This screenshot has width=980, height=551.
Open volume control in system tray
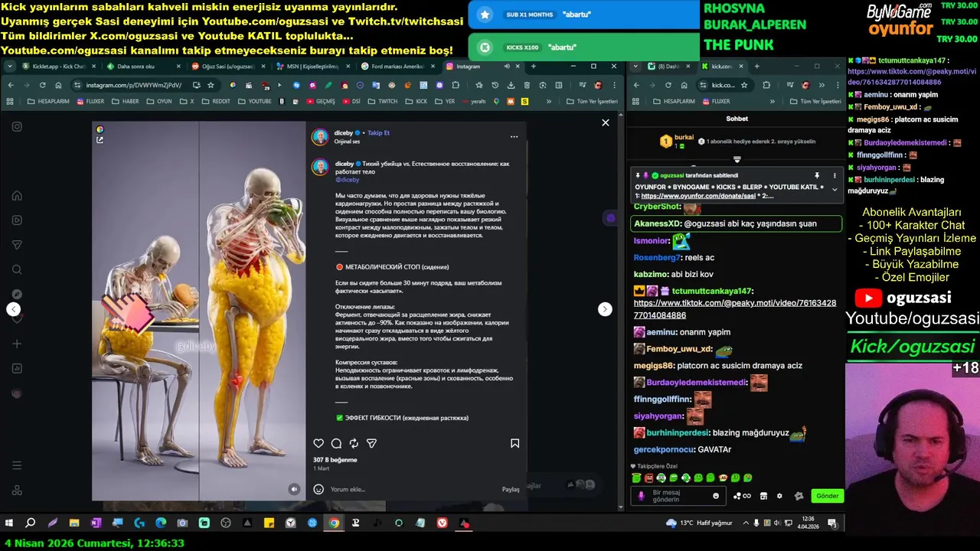[x=778, y=523]
